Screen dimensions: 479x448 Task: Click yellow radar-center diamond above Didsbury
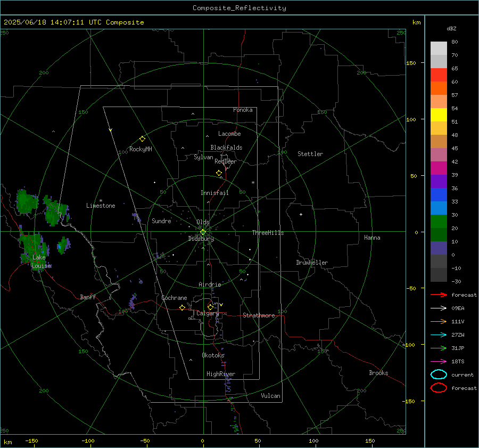pos(203,232)
